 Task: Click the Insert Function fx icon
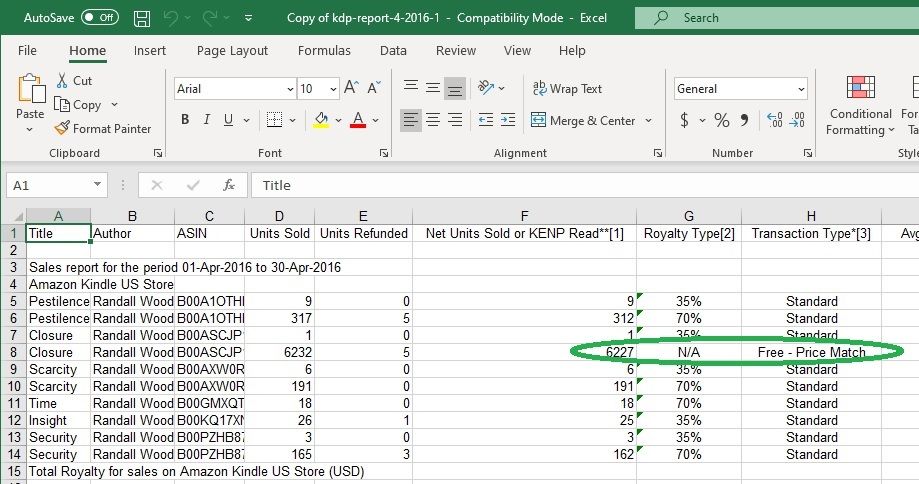coord(229,186)
